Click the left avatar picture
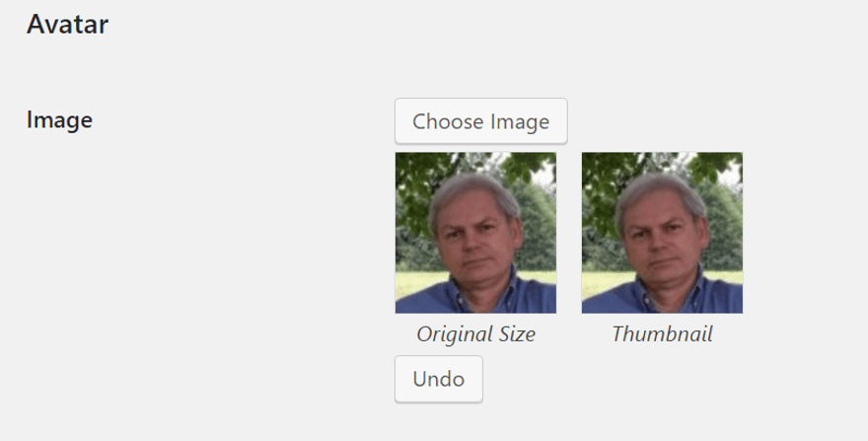Screen dimensions: 868x441 pos(475,232)
